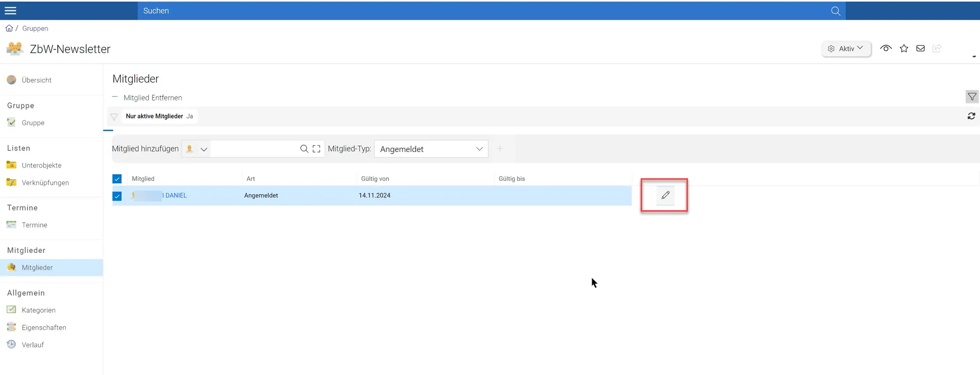Click Mitglied Entfernen
Screen dimensions: 980x375
click(x=147, y=97)
